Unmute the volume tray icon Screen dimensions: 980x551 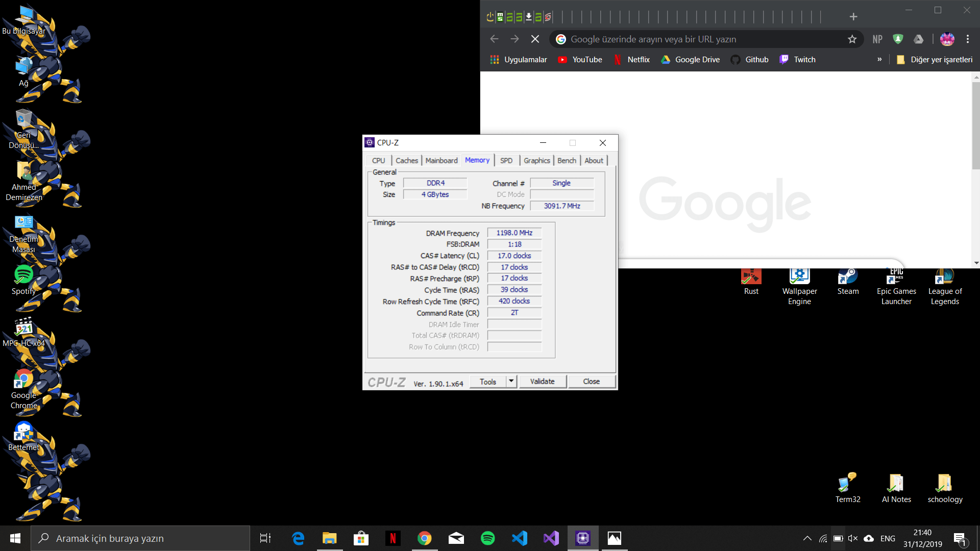pyautogui.click(x=853, y=538)
